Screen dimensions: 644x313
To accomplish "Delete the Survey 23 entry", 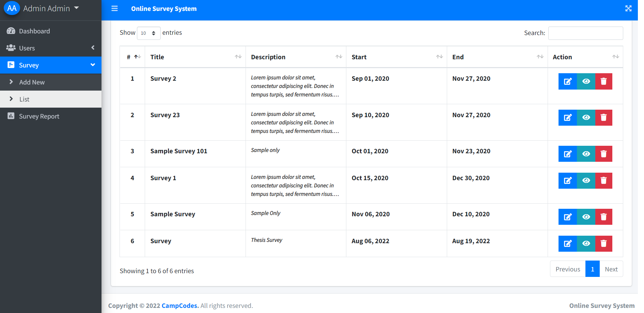I will point(603,118).
